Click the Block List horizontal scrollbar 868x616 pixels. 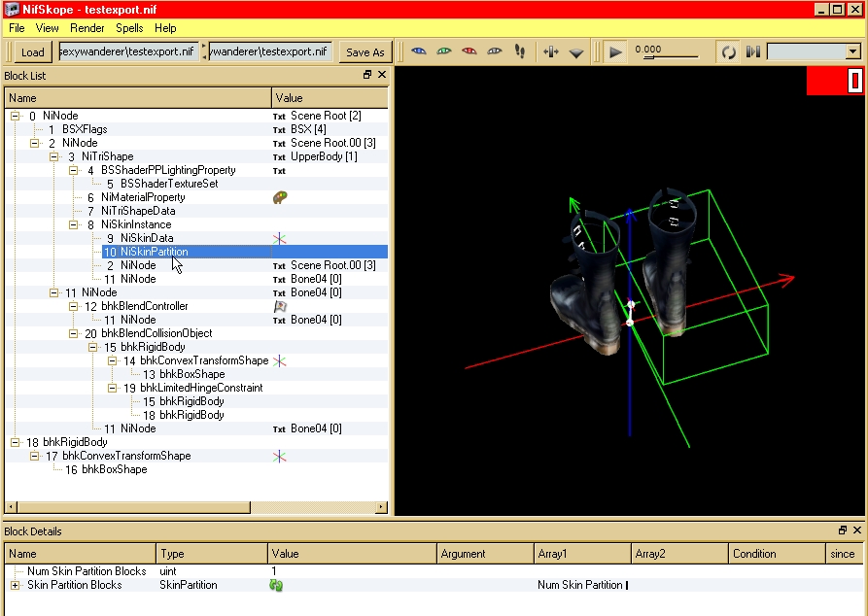coord(133,507)
